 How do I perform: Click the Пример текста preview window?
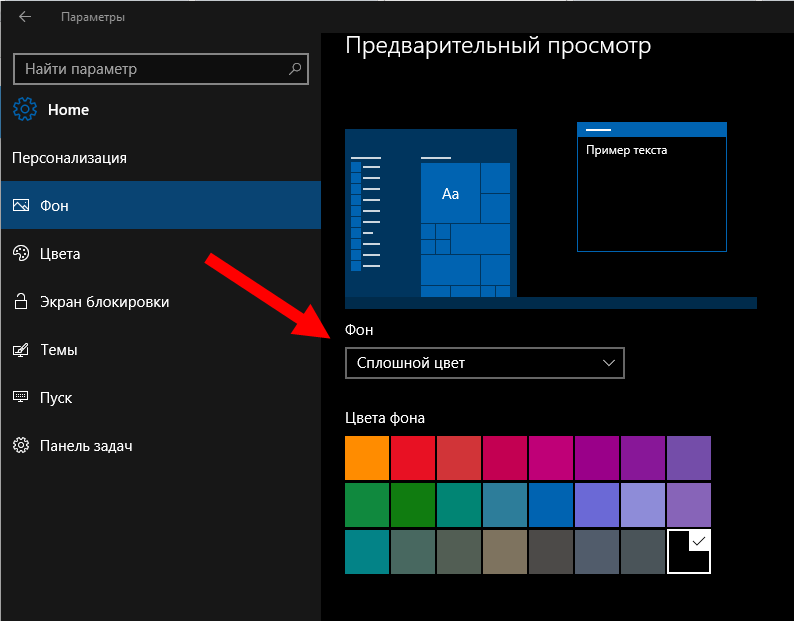pos(652,186)
